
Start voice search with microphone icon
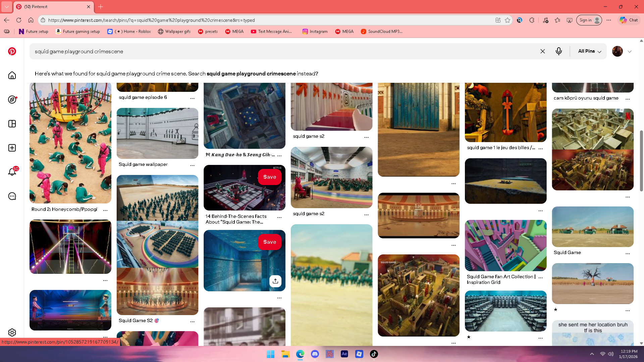558,51
